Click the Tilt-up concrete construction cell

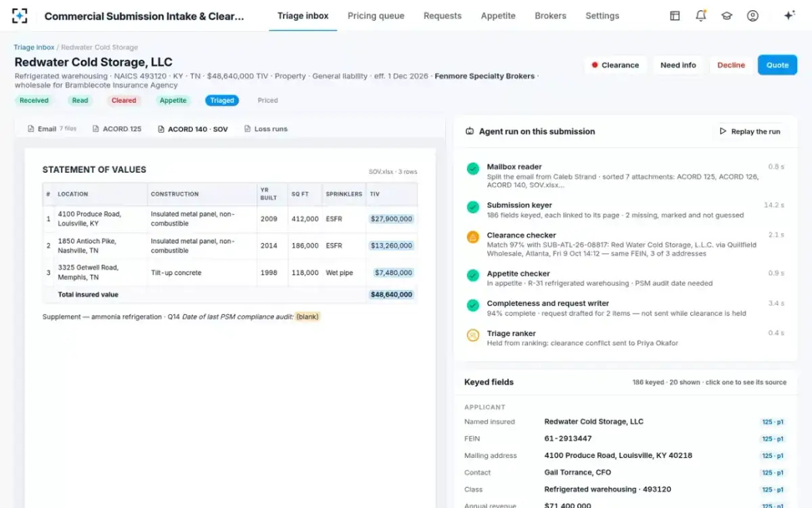point(202,273)
